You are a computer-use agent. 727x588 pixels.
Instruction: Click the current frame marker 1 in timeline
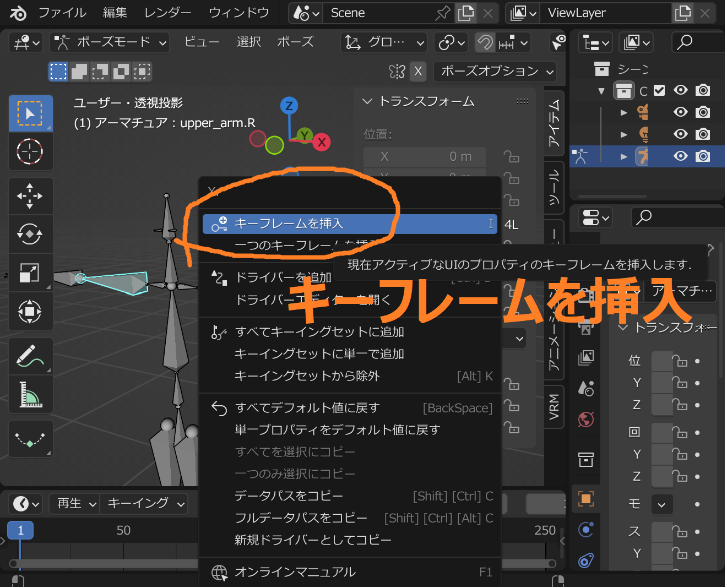[20, 530]
